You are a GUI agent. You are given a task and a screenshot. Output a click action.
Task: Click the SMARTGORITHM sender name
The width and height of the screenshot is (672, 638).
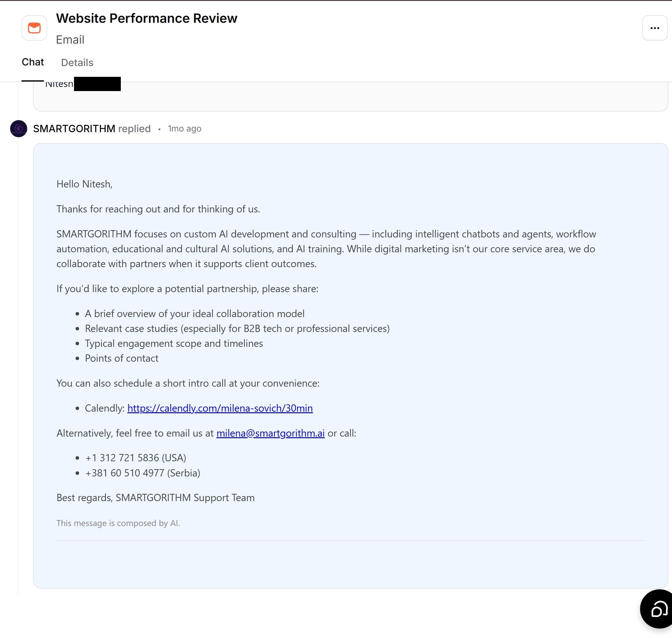(x=74, y=129)
